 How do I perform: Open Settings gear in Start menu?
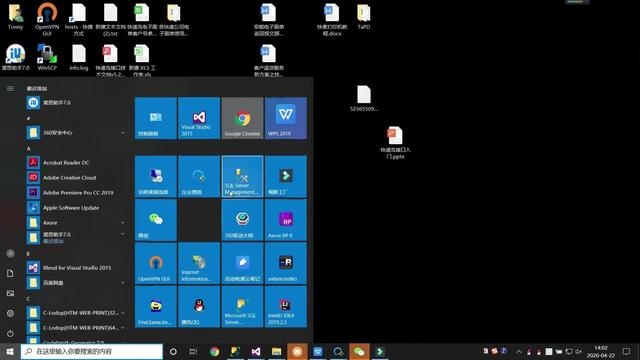click(x=10, y=313)
